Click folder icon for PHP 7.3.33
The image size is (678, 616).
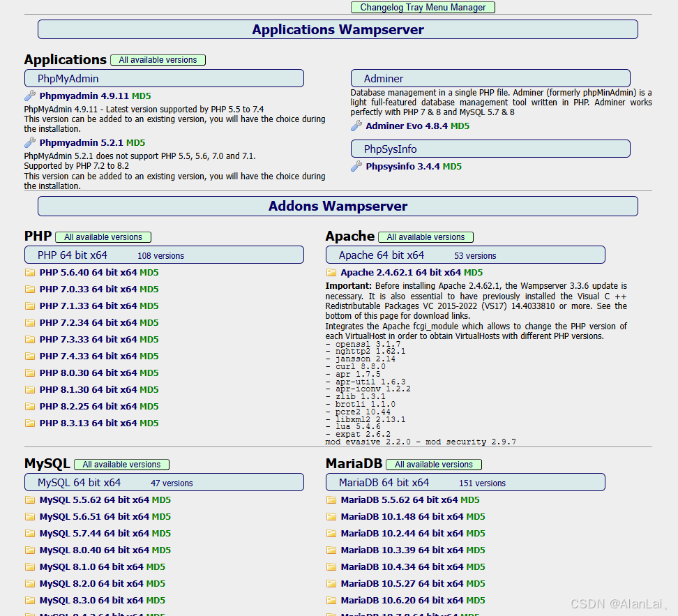30,340
